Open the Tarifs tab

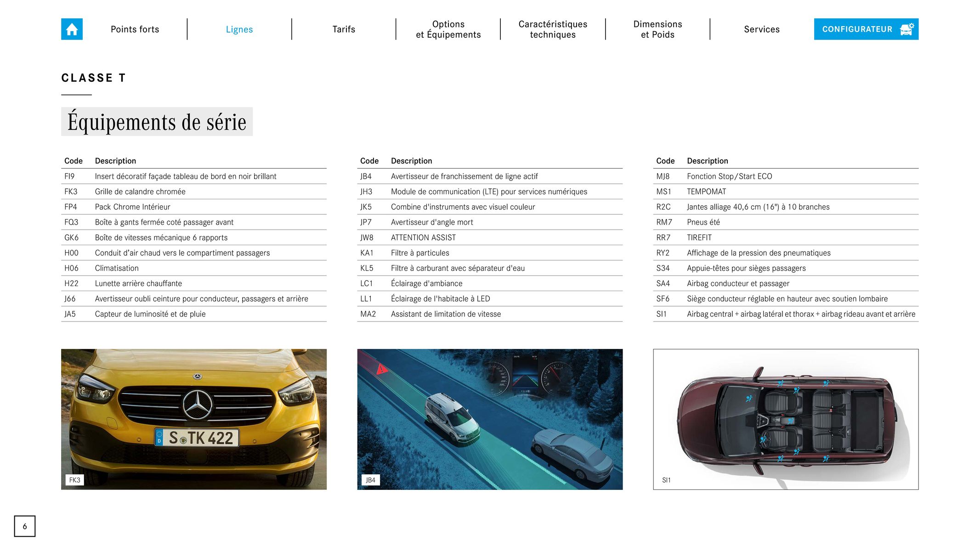click(344, 29)
